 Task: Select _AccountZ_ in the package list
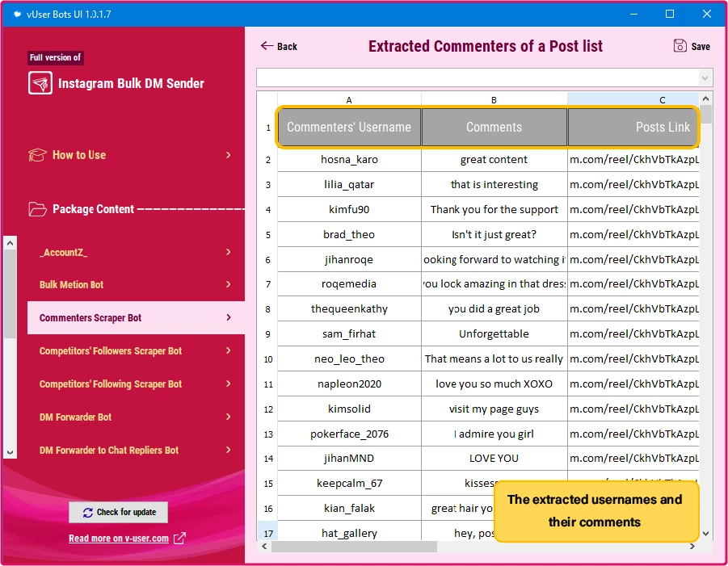point(136,252)
